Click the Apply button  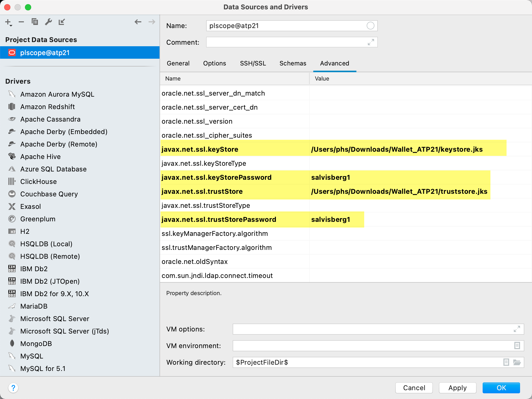[x=457, y=388]
